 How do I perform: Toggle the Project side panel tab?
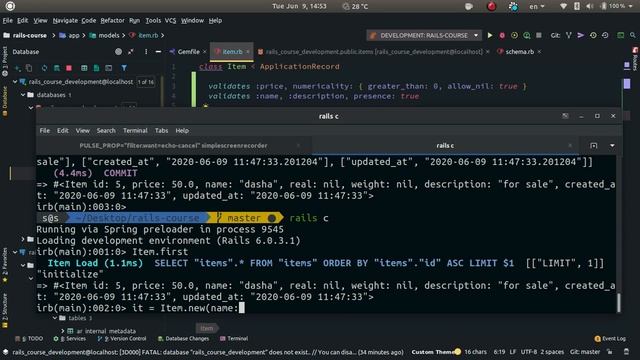tap(4, 61)
